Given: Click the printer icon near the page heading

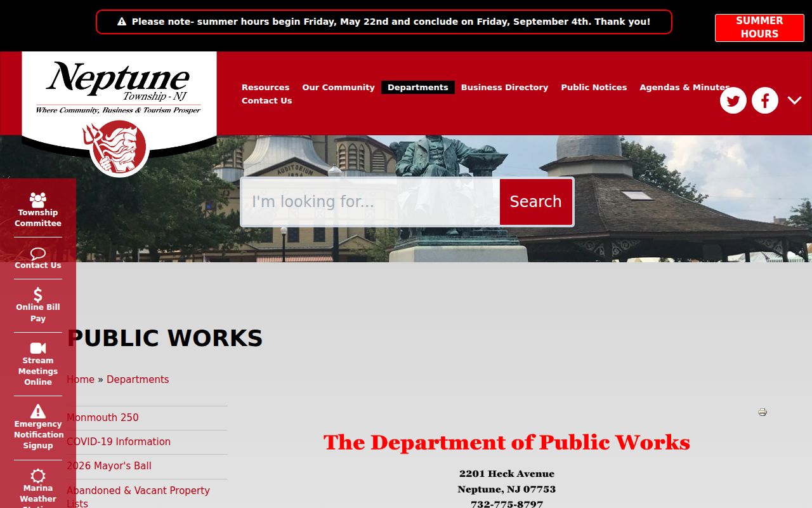Looking at the screenshot, I should 763,412.
